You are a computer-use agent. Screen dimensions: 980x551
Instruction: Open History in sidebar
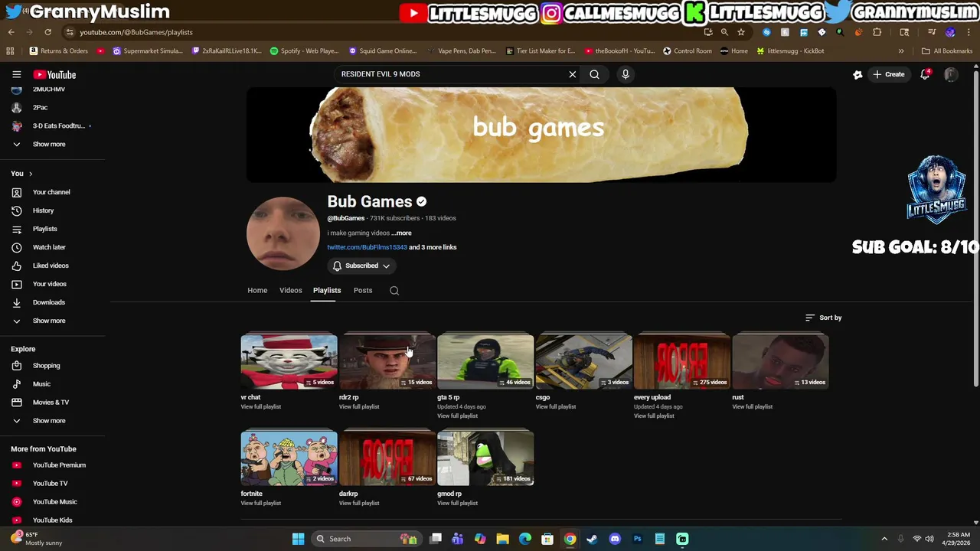pos(43,210)
